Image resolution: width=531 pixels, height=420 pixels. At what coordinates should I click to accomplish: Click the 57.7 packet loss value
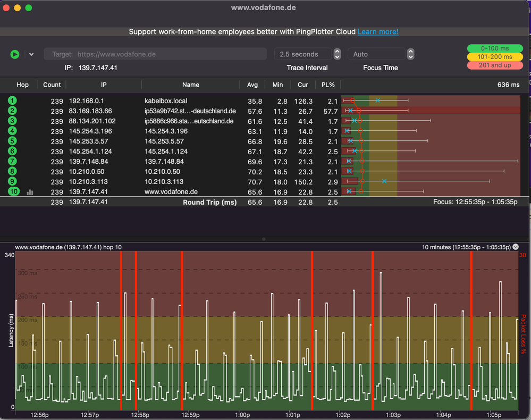(331, 112)
